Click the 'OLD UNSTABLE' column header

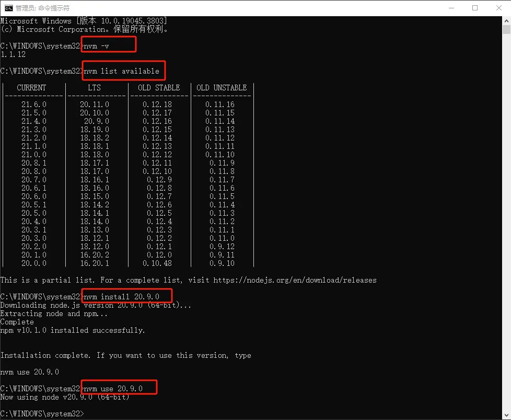222,88
